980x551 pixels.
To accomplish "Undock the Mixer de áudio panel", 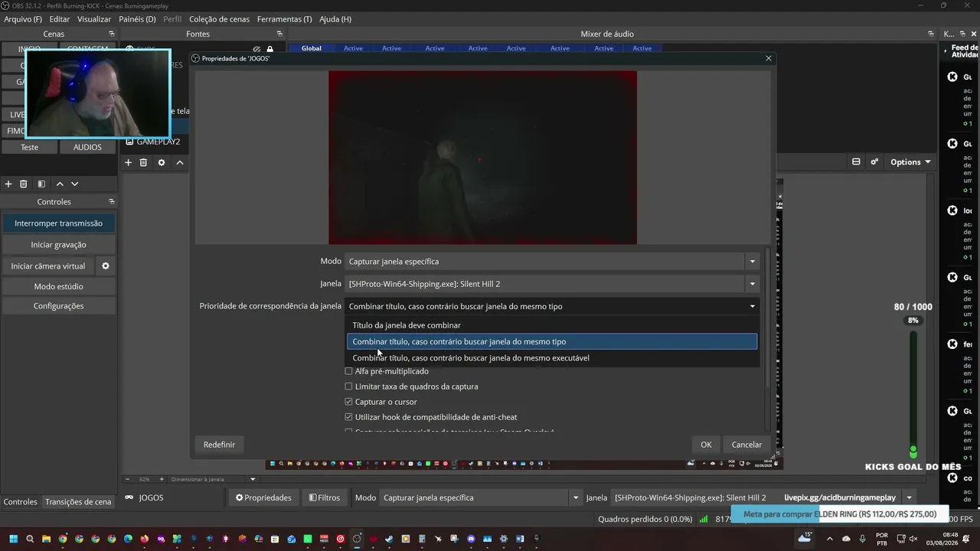I will (x=931, y=34).
